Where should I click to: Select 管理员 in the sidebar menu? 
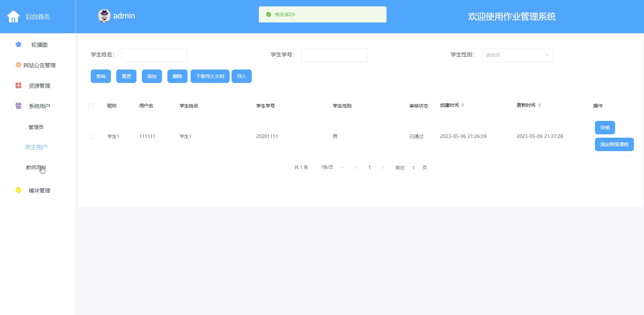tap(36, 127)
